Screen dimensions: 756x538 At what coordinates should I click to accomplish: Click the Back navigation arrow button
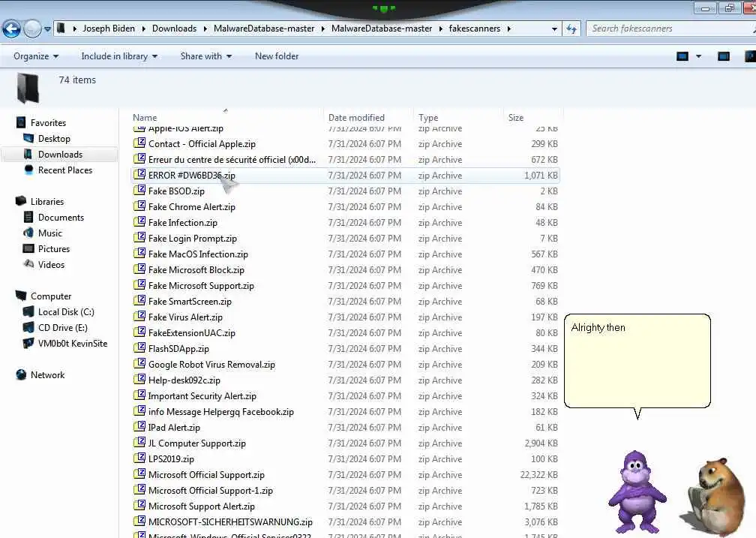11,29
